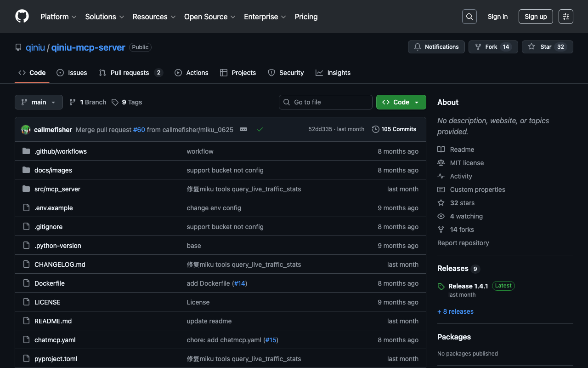
Task: Click the Sign up button
Action: pyautogui.click(x=536, y=17)
